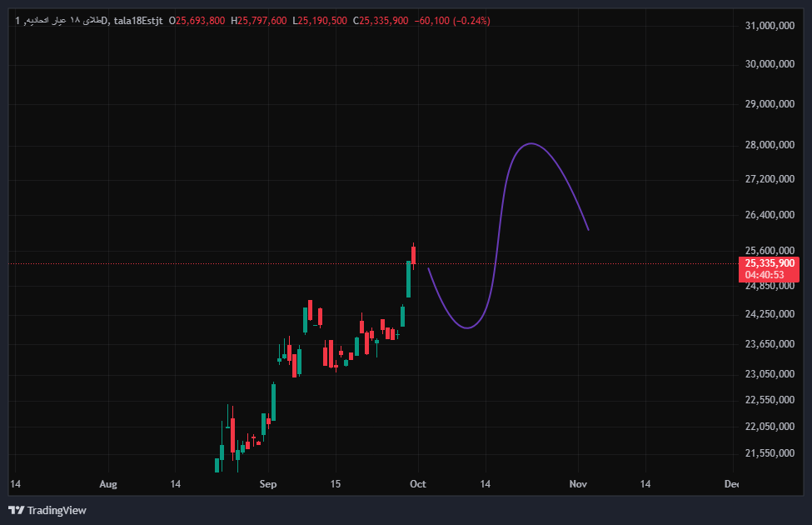
Task: Click the bar countdown 04:40:53
Action: [765, 275]
